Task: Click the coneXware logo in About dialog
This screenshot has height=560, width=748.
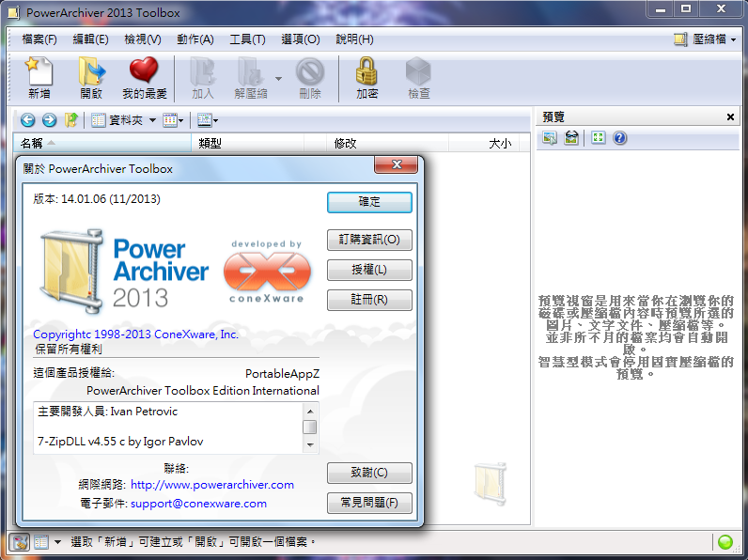Action: [267, 272]
